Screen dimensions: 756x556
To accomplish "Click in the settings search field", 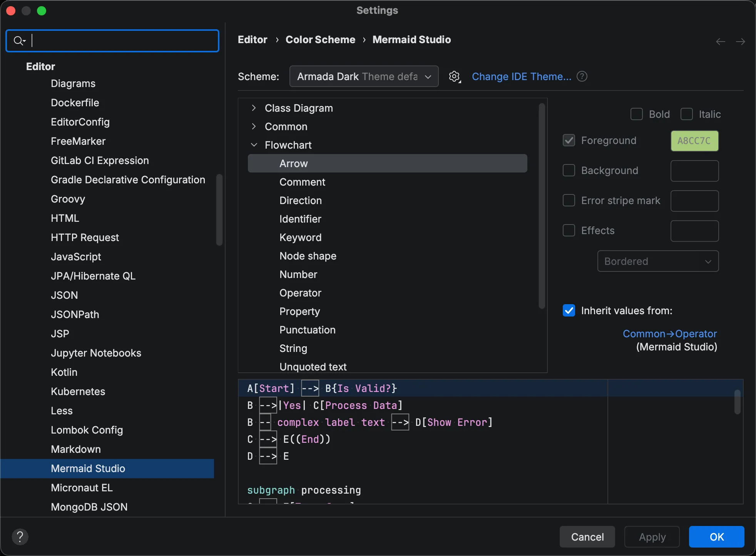I will pyautogui.click(x=112, y=40).
